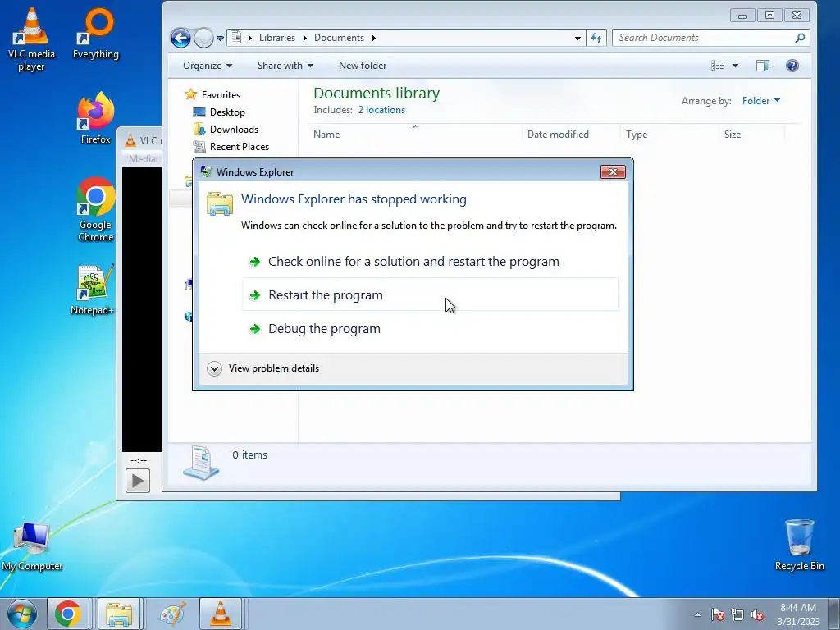The height and width of the screenshot is (630, 840).
Task: Click Libraries in the breadcrumb
Action: tap(277, 38)
